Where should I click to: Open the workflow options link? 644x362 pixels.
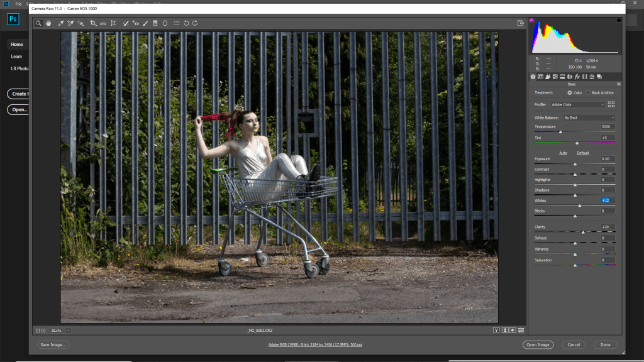tap(315, 344)
